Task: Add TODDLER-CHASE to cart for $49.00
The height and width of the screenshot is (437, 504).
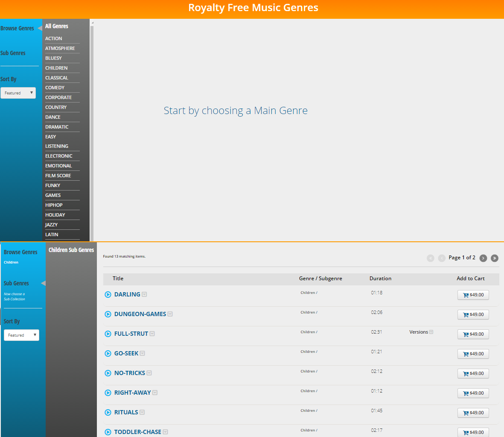Action: 473,432
